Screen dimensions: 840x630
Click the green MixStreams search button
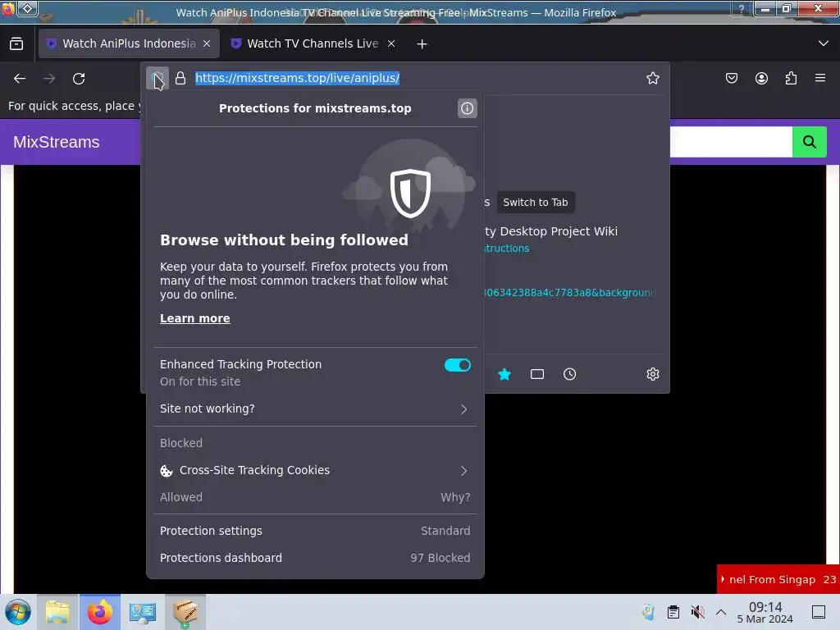(x=809, y=142)
